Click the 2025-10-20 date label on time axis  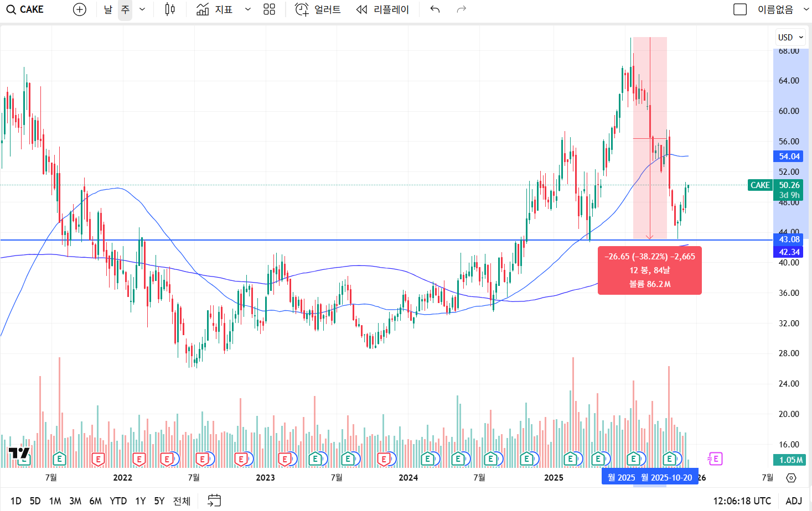tap(666, 477)
